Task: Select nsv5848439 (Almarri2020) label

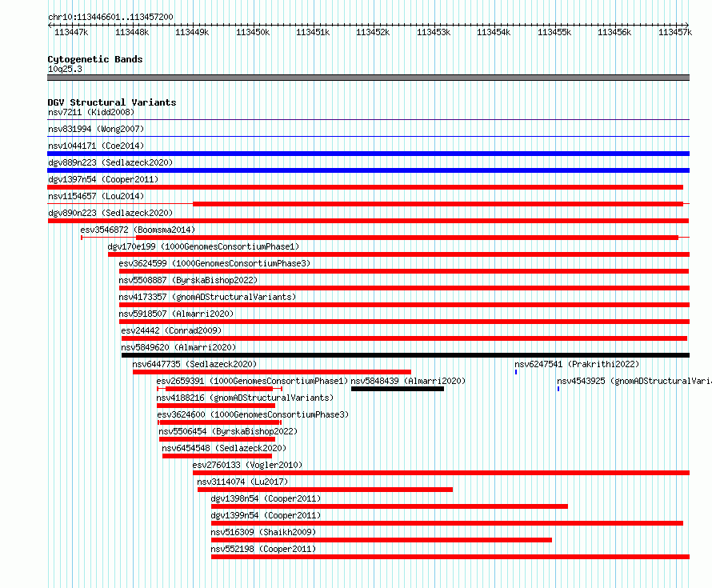Action: [408, 381]
